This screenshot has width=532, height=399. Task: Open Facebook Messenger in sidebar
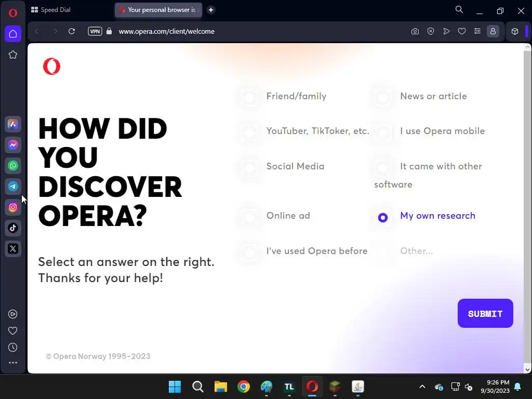tap(13, 145)
